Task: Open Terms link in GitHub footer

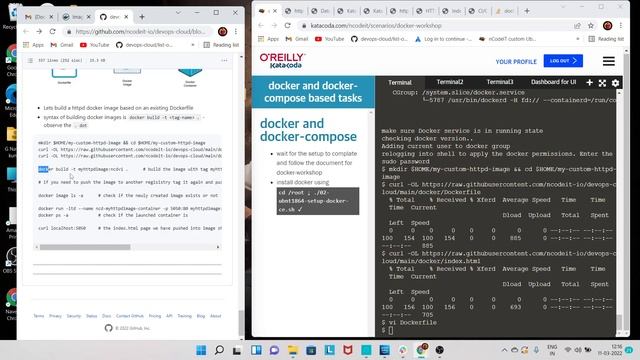Action: pos(39,316)
